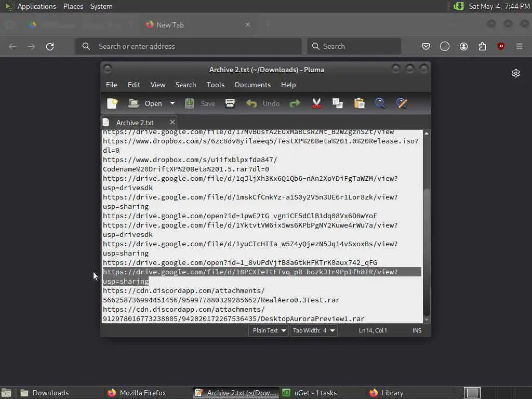The image size is (532, 399).
Task: Open the Places menu in the panel
Action: (x=73, y=6)
